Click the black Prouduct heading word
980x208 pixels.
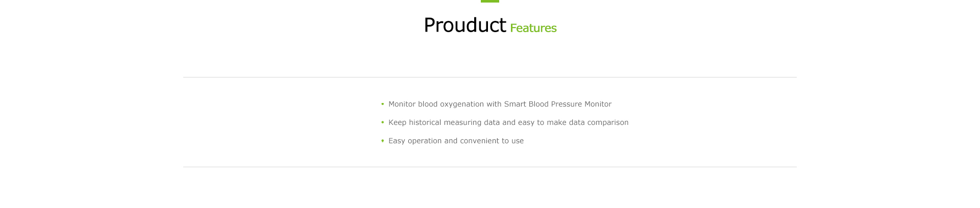point(464,25)
